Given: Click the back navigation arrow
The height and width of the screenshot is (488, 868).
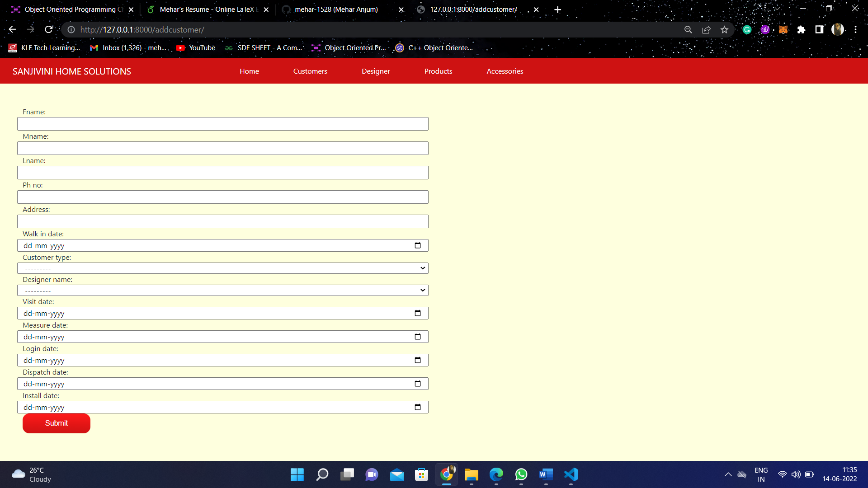Looking at the screenshot, I should pos(12,29).
